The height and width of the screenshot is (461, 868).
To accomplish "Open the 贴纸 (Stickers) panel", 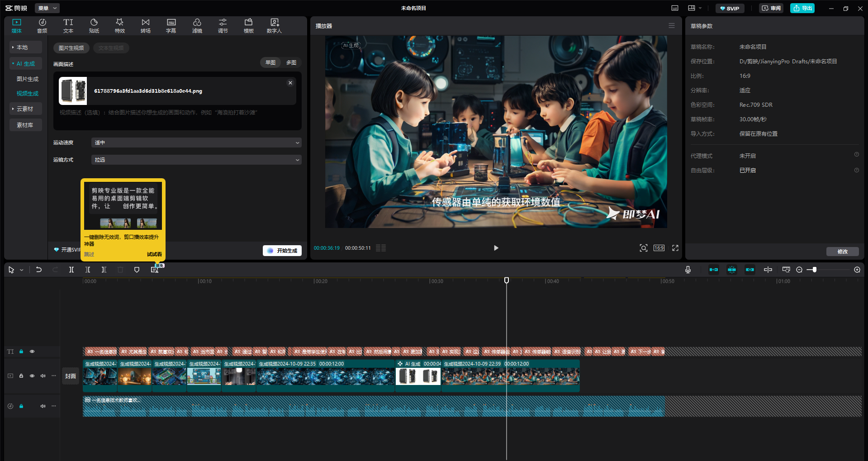I will pos(94,26).
